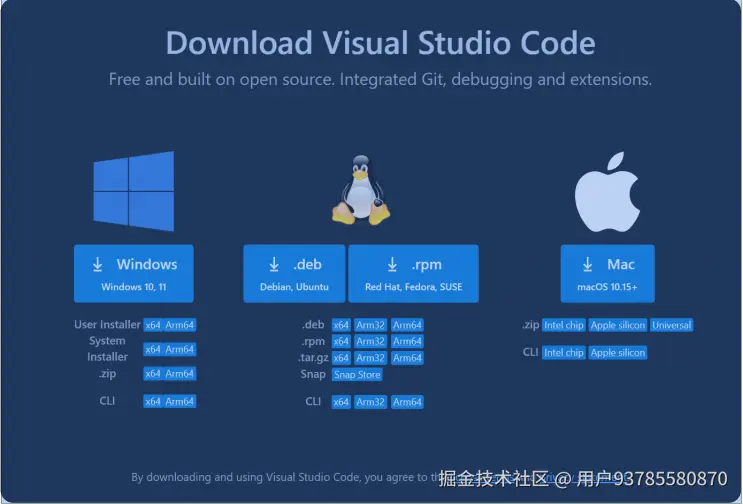Download the Mac macOS 10.15+ build
Image resolution: width=743 pixels, height=504 pixels.
coord(607,273)
